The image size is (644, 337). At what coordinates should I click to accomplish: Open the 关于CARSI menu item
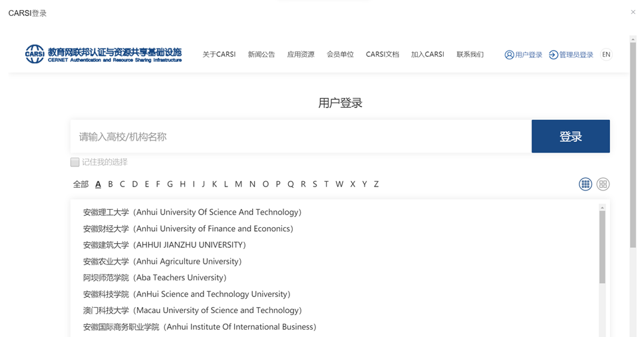219,55
